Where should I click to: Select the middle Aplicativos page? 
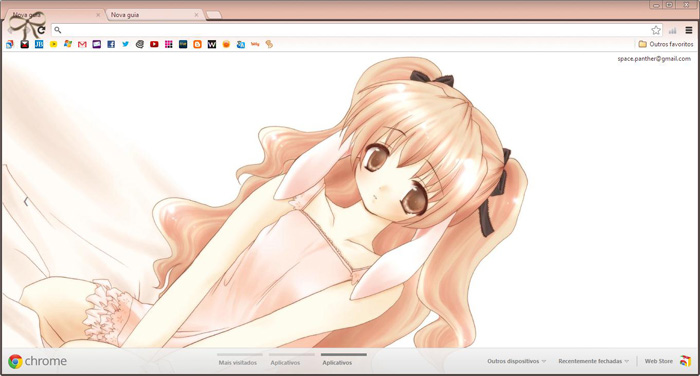pos(285,363)
